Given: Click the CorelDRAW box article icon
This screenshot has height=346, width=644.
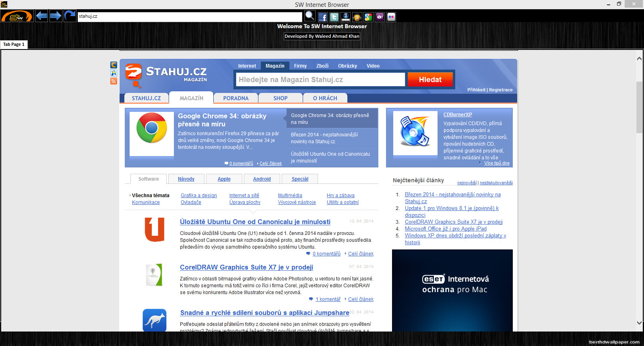Looking at the screenshot, I should (154, 275).
